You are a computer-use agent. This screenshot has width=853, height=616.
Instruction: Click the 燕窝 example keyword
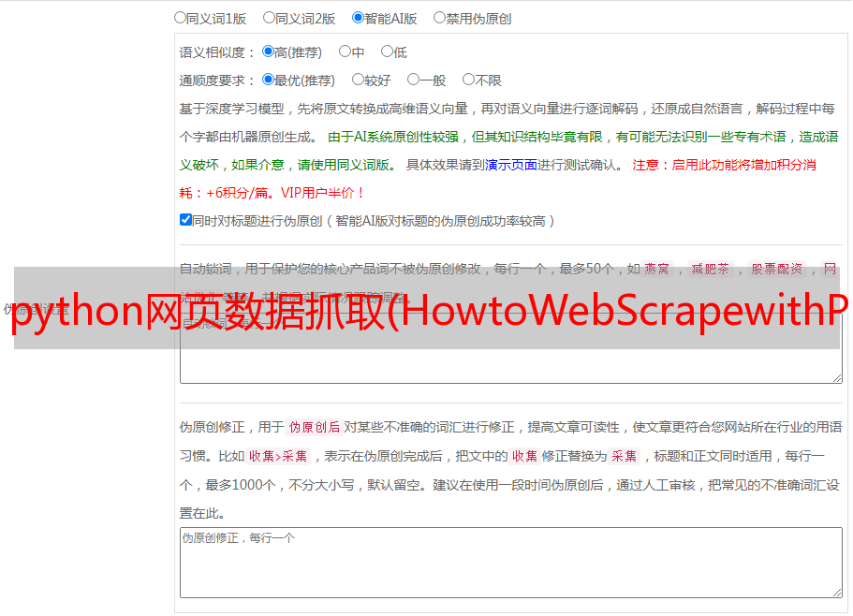click(657, 269)
